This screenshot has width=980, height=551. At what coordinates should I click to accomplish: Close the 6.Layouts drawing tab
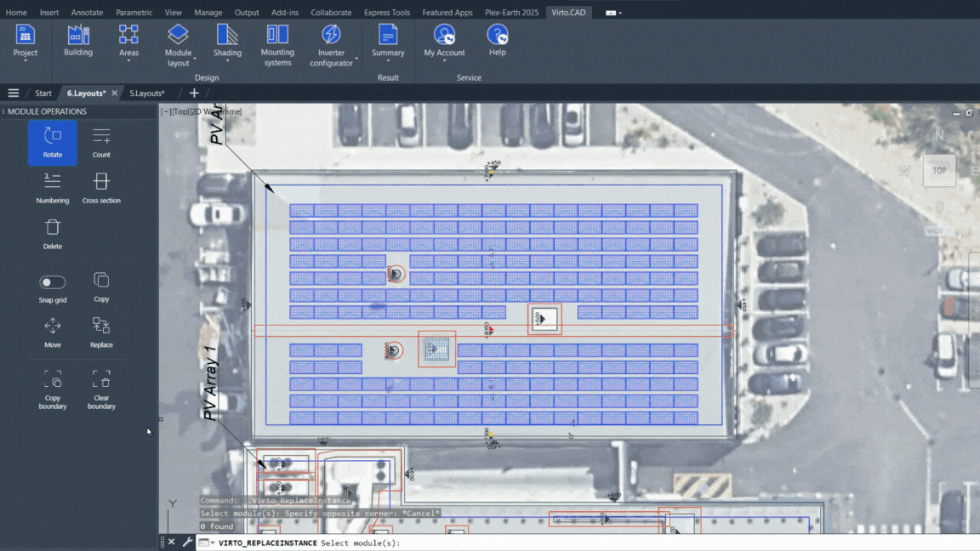(x=114, y=93)
